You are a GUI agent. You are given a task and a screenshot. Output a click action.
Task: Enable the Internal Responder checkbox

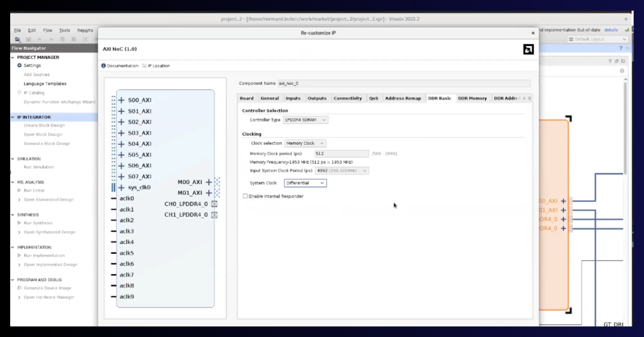pyautogui.click(x=245, y=196)
